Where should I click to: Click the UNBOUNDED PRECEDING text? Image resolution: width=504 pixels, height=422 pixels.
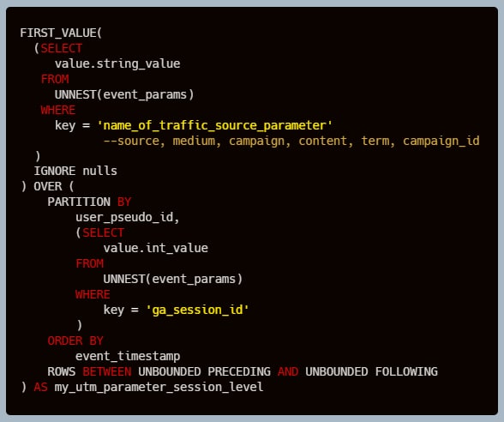[204, 371]
